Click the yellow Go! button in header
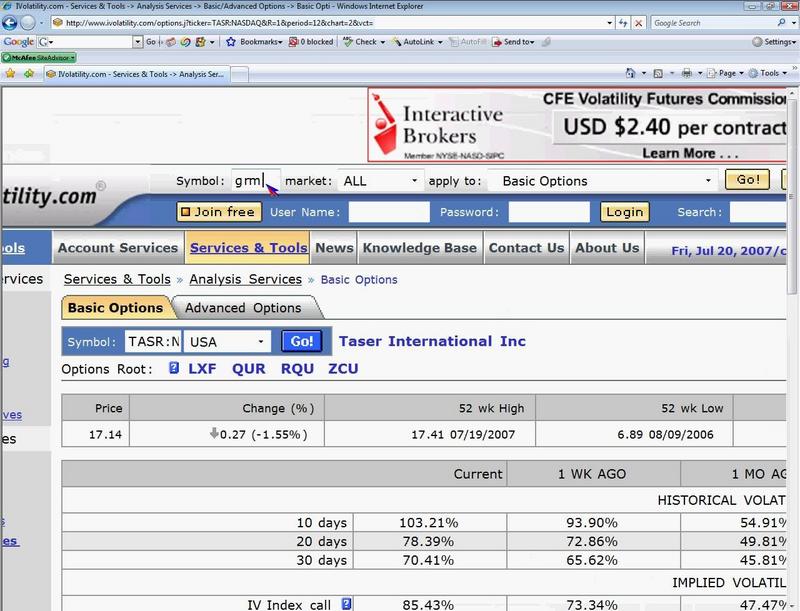 click(x=747, y=180)
